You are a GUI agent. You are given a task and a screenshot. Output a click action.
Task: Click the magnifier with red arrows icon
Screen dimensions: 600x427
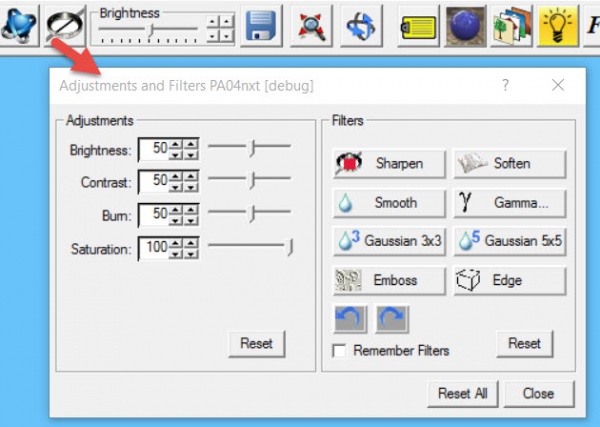pyautogui.click(x=311, y=26)
